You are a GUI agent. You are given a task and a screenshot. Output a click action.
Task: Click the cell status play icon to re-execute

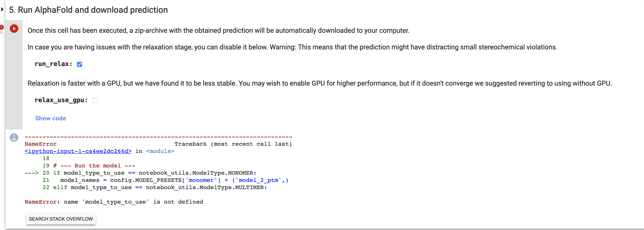pyautogui.click(x=14, y=29)
